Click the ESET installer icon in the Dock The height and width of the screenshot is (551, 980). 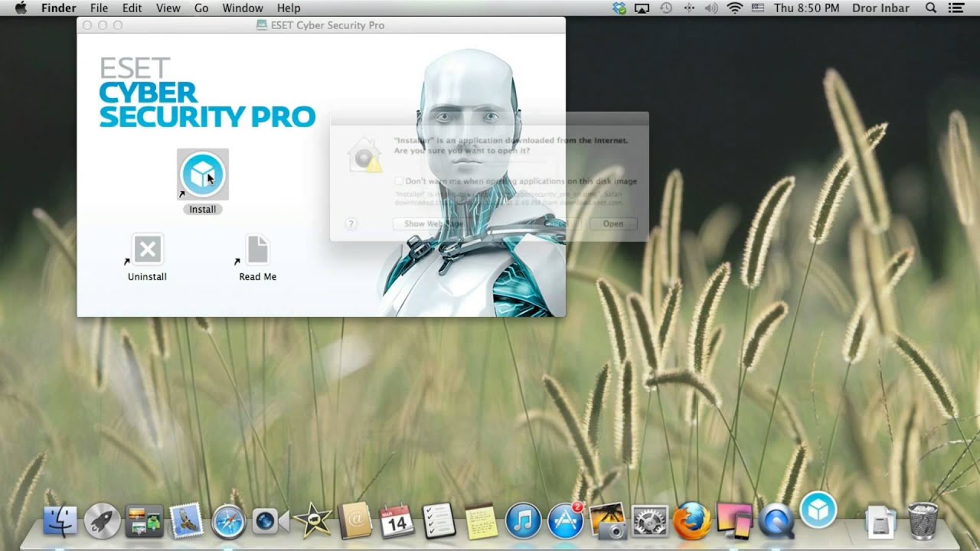818,510
